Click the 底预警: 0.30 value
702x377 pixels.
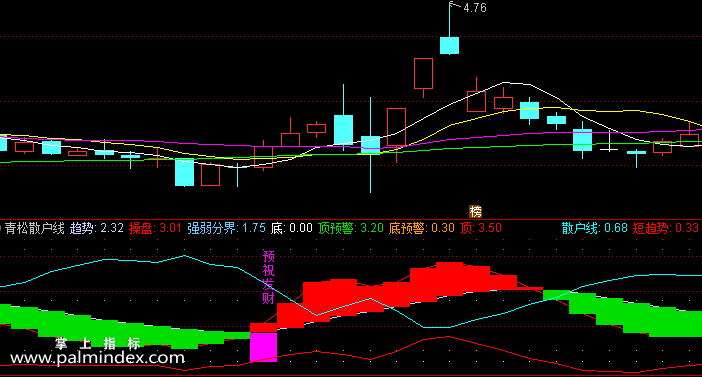[422, 228]
